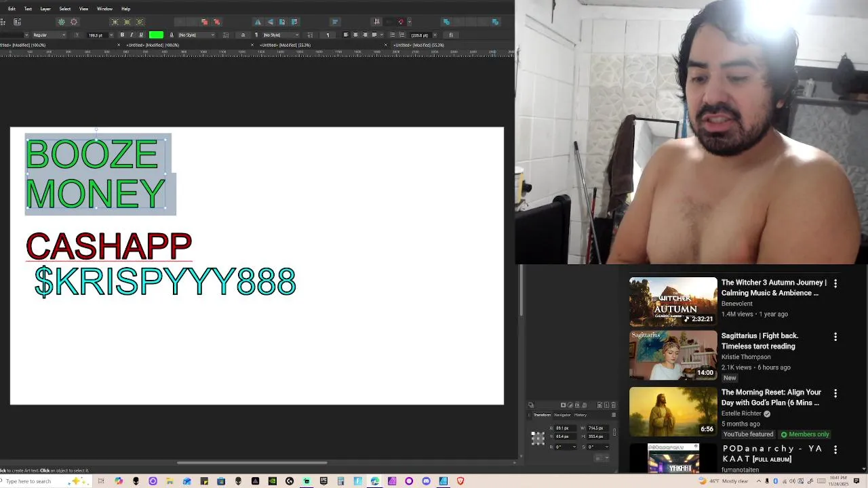The image size is (868, 488).
Task: Open the Window menu
Action: pyautogui.click(x=104, y=9)
